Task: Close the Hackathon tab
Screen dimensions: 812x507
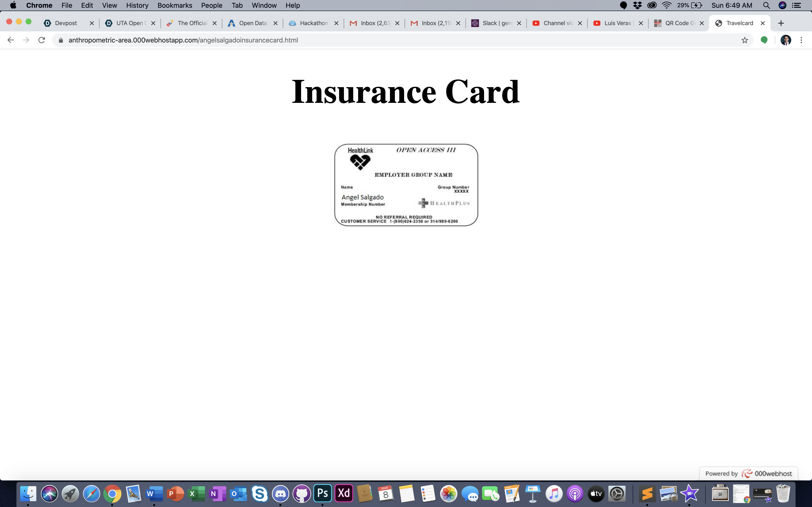Action: click(336, 23)
